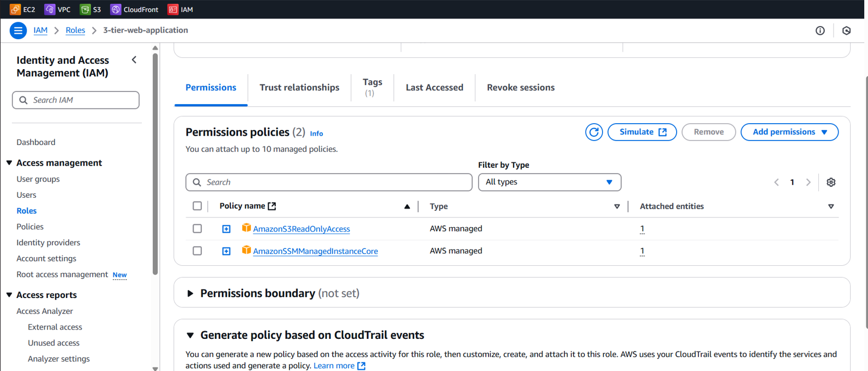This screenshot has height=371, width=868.
Task: Refresh the permissions policies list
Action: point(594,132)
